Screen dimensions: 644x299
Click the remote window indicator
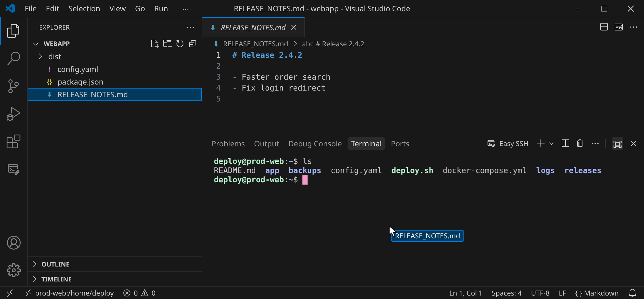click(10, 293)
